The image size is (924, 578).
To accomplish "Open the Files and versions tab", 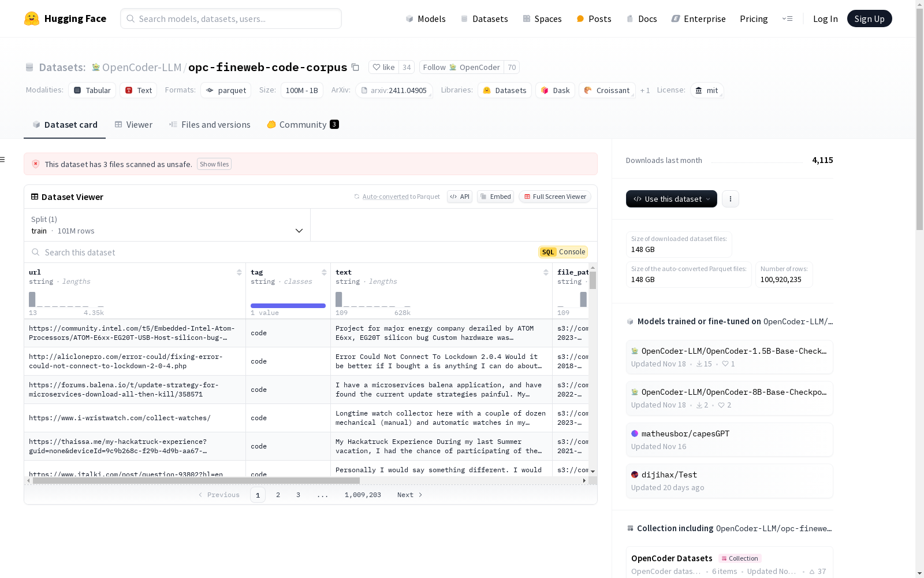I will pos(210,125).
